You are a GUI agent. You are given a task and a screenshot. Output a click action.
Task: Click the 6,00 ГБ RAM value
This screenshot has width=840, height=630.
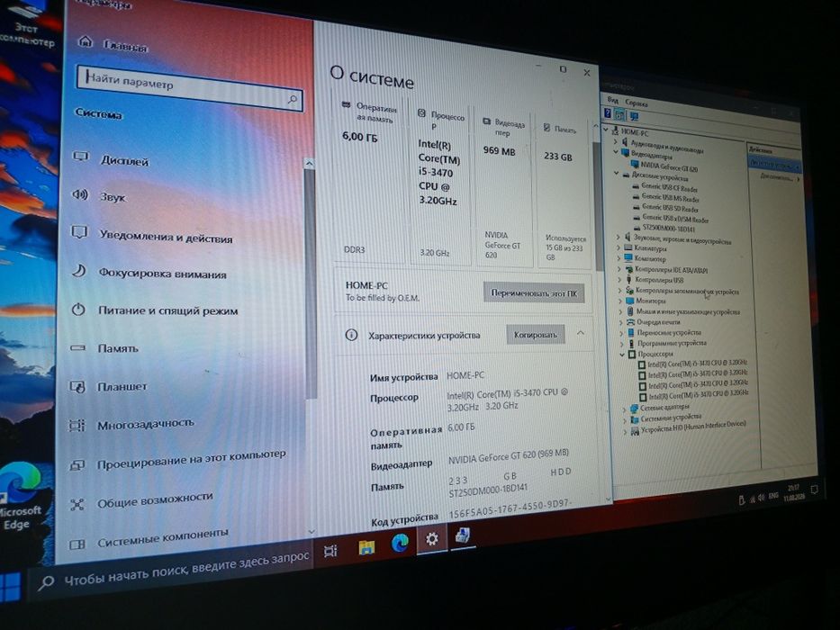359,137
